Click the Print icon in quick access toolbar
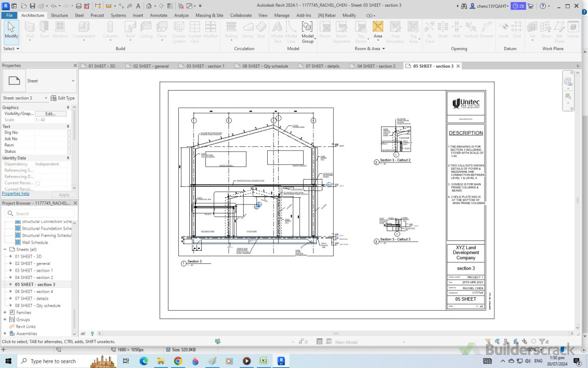This screenshot has height=368, width=588. [79, 6]
